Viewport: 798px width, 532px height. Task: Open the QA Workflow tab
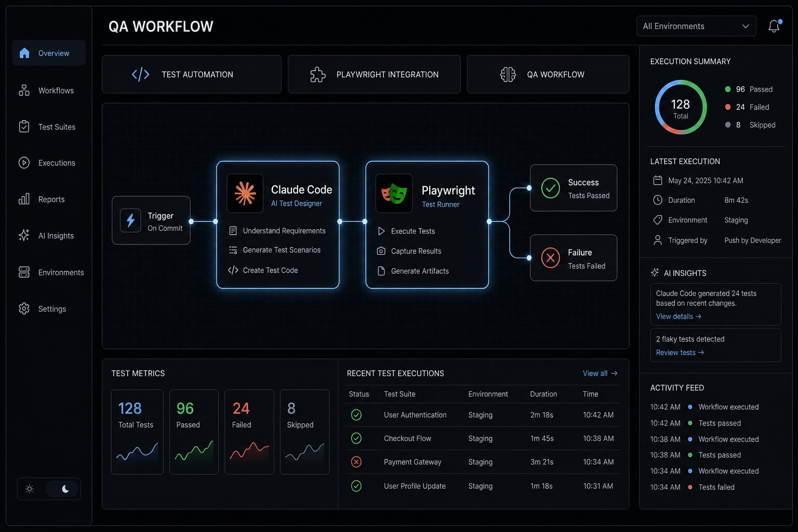click(548, 74)
